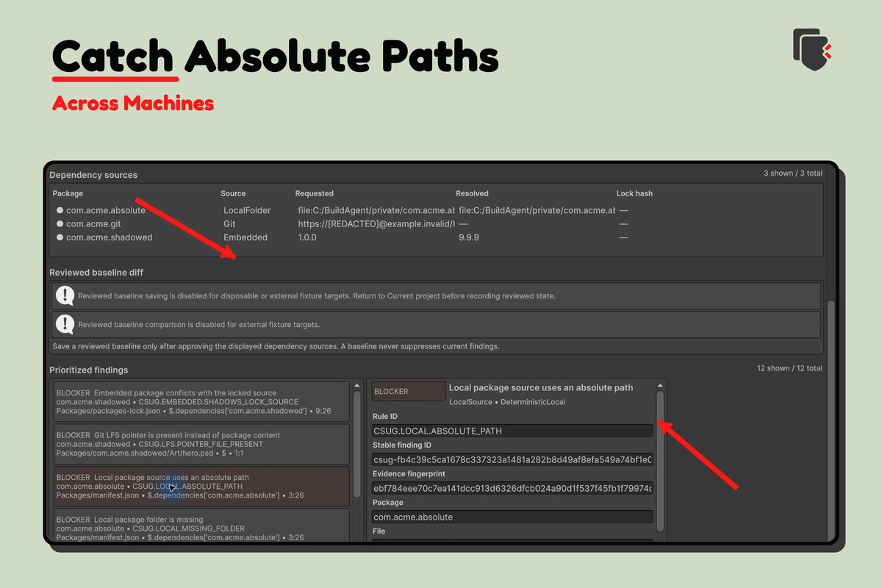Click the Requested column header
882x588 pixels.
[x=315, y=193]
